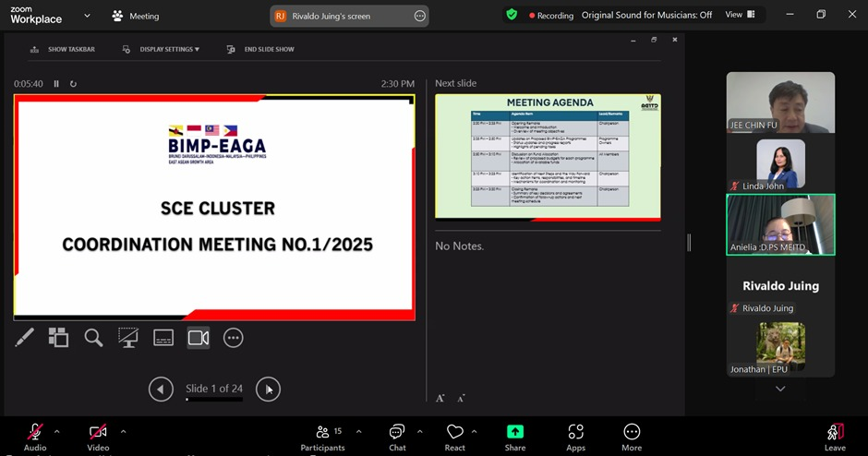This screenshot has height=456, width=868.
Task: Close the presenter view window
Action: coord(675,40)
